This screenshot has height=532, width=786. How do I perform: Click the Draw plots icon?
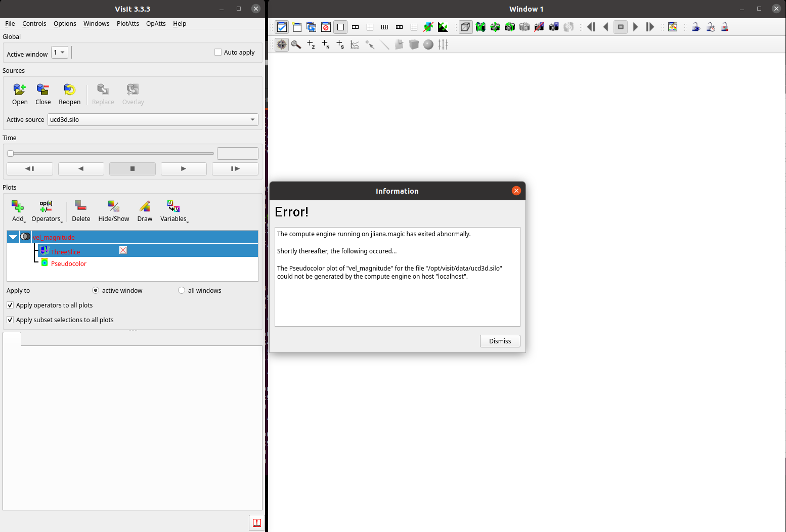coord(145,206)
